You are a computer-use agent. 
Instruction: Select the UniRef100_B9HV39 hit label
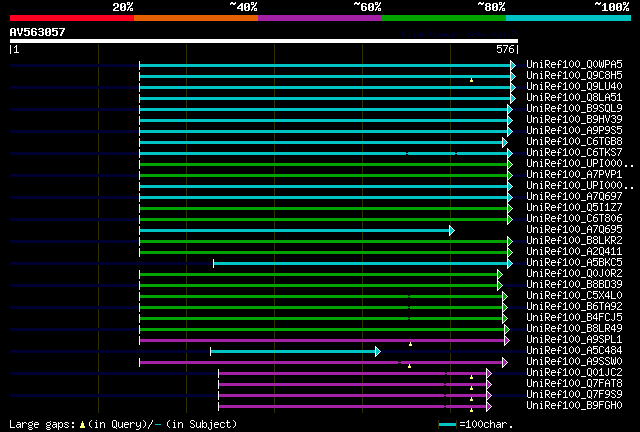574,119
